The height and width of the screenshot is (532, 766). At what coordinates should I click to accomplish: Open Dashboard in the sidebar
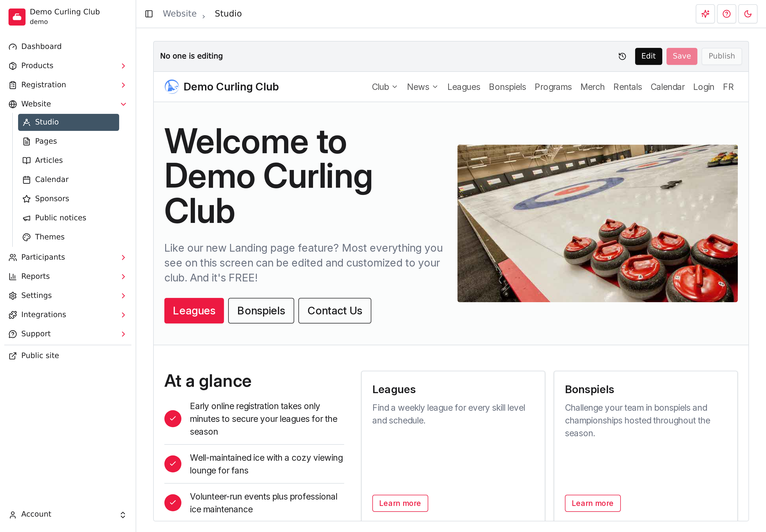[68, 47]
